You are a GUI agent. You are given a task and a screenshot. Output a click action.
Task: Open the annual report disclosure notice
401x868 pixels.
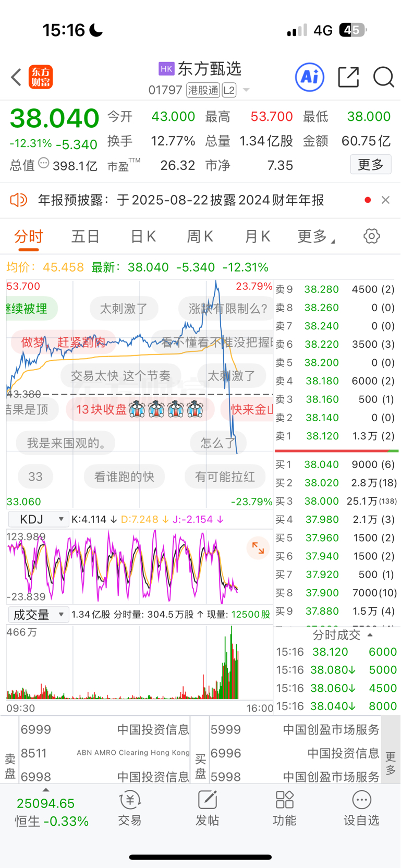[181, 200]
